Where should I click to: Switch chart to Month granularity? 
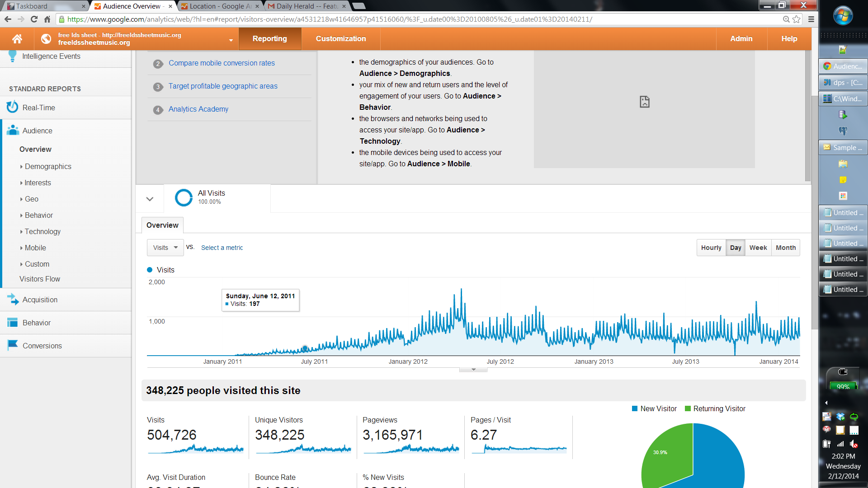[786, 248]
